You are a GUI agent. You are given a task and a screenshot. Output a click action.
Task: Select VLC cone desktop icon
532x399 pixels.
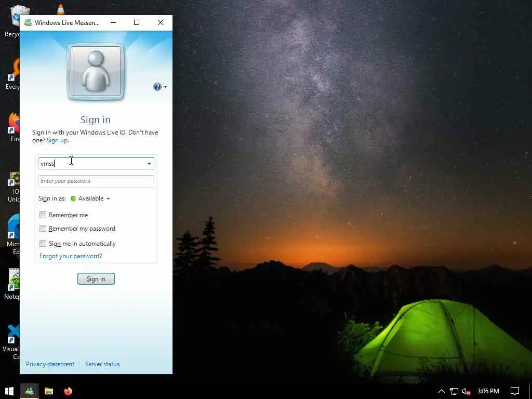61,9
